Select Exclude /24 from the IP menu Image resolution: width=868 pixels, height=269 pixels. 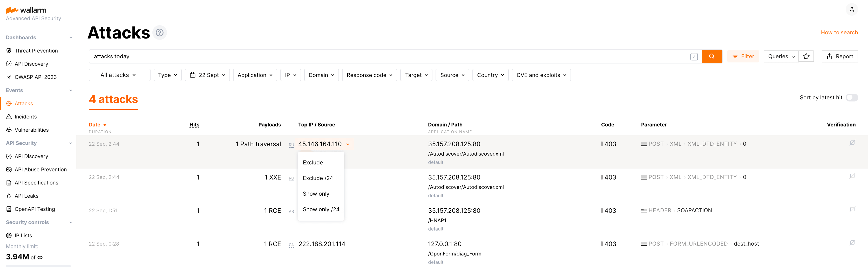pyautogui.click(x=317, y=178)
